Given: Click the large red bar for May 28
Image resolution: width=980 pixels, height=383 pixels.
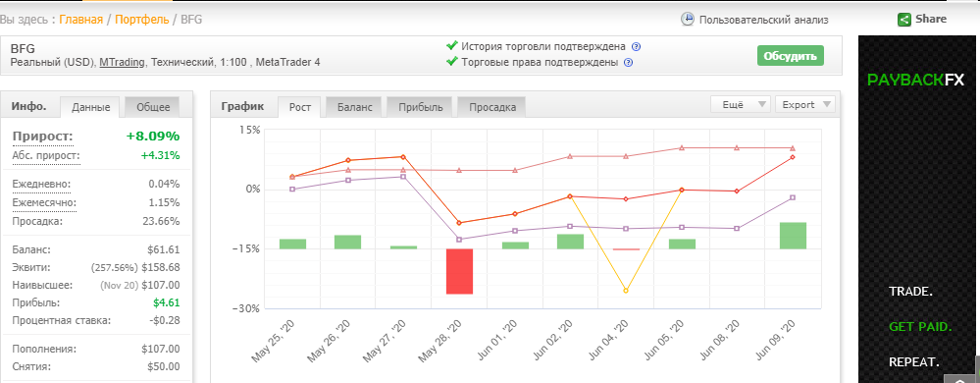Looking at the screenshot, I should coord(459,271).
